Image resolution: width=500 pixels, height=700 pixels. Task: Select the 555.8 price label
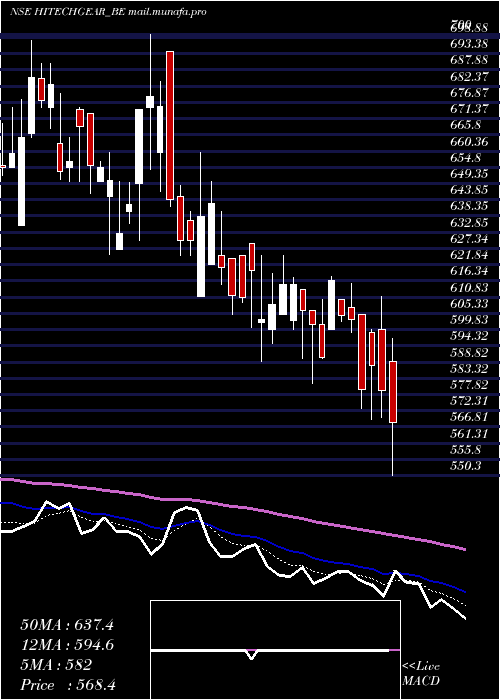click(x=465, y=452)
